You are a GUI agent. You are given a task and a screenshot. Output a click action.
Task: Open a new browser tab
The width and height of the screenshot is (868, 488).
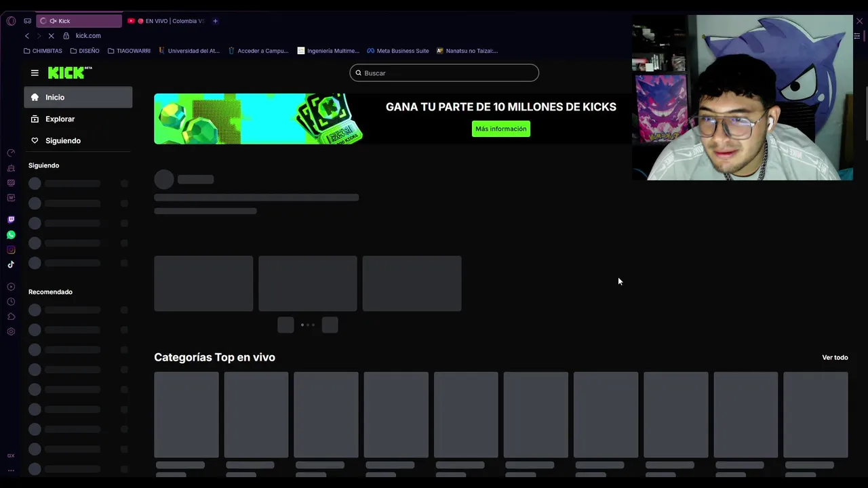[216, 21]
